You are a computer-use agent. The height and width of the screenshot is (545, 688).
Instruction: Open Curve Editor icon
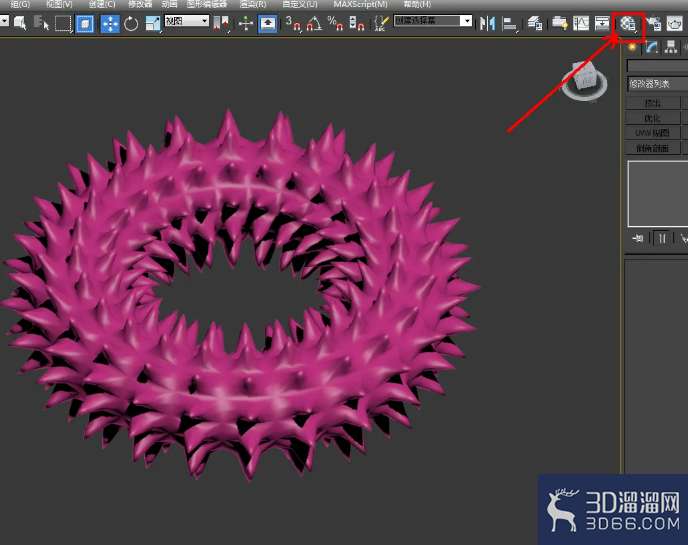[581, 23]
